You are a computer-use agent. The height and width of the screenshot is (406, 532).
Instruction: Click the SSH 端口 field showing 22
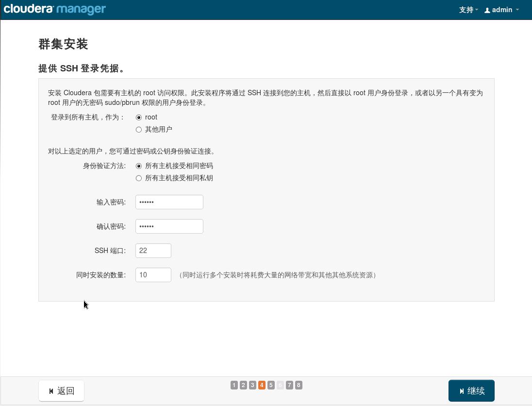[x=153, y=250]
